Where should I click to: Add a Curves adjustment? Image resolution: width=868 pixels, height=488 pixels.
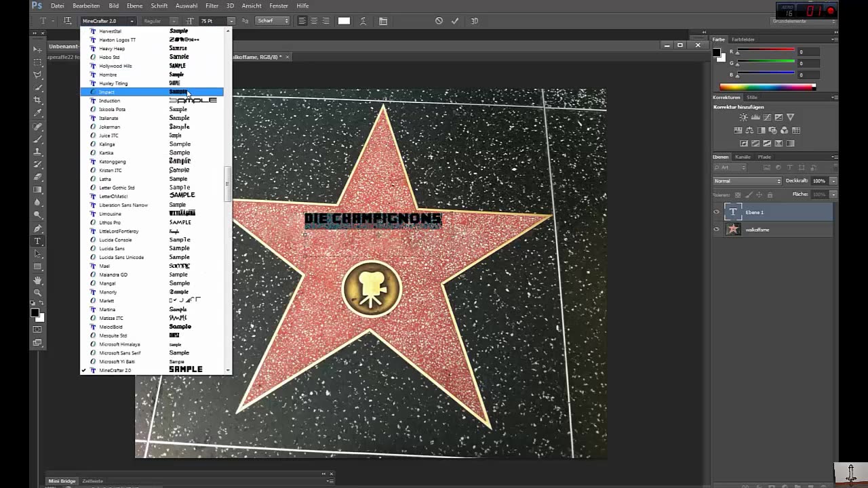(x=766, y=117)
